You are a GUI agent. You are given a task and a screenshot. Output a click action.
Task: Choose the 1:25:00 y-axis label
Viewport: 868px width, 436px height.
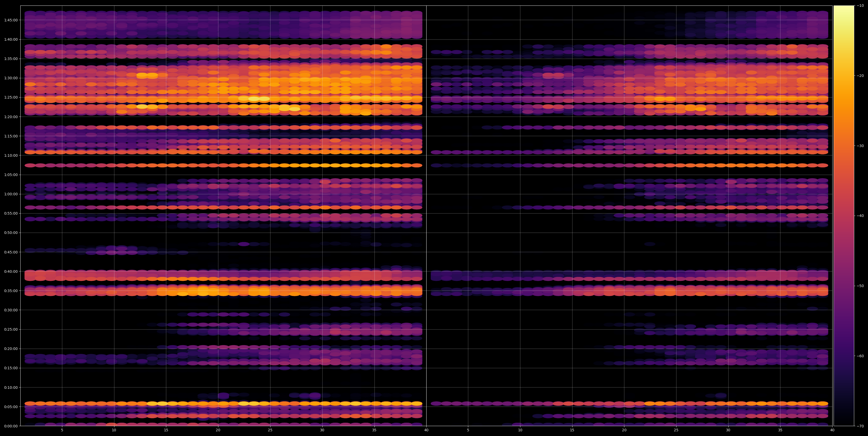(x=11, y=98)
